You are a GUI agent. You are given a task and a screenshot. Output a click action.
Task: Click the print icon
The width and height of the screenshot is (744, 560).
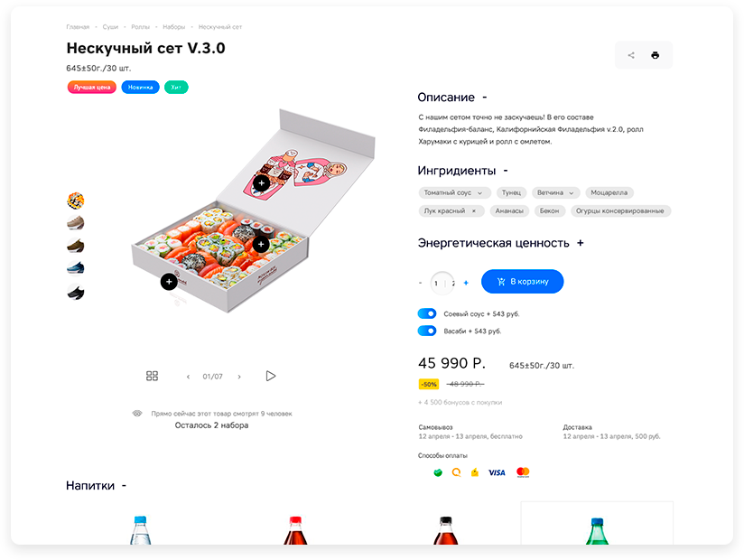pyautogui.click(x=656, y=55)
